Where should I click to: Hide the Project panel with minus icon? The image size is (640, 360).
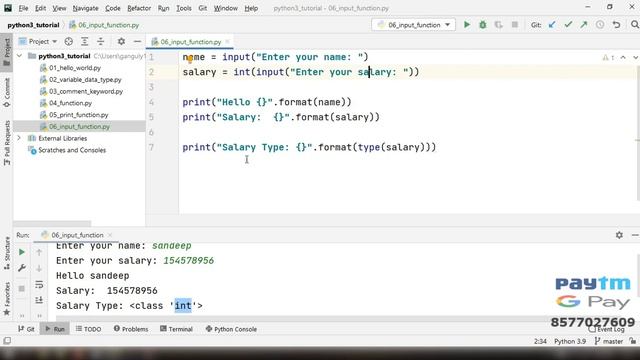[x=137, y=41]
